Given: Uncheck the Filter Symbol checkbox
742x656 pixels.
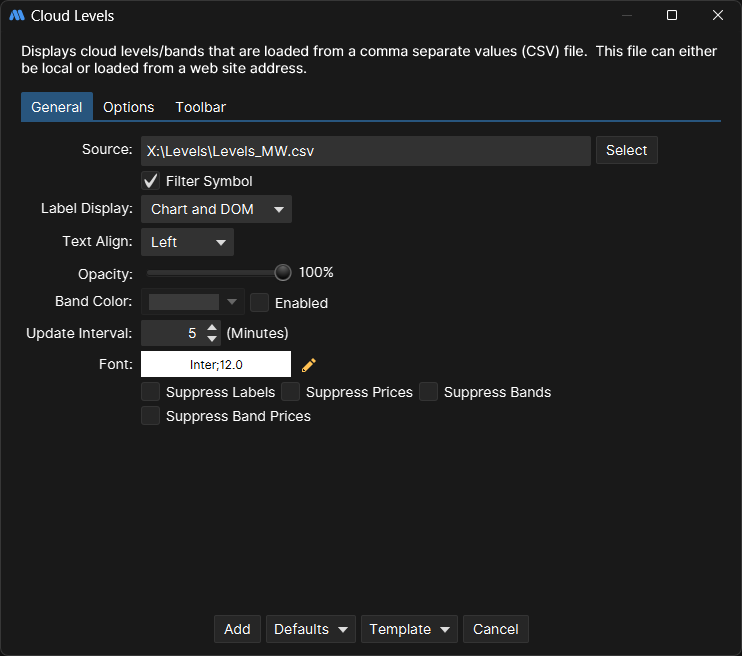Looking at the screenshot, I should 151,181.
